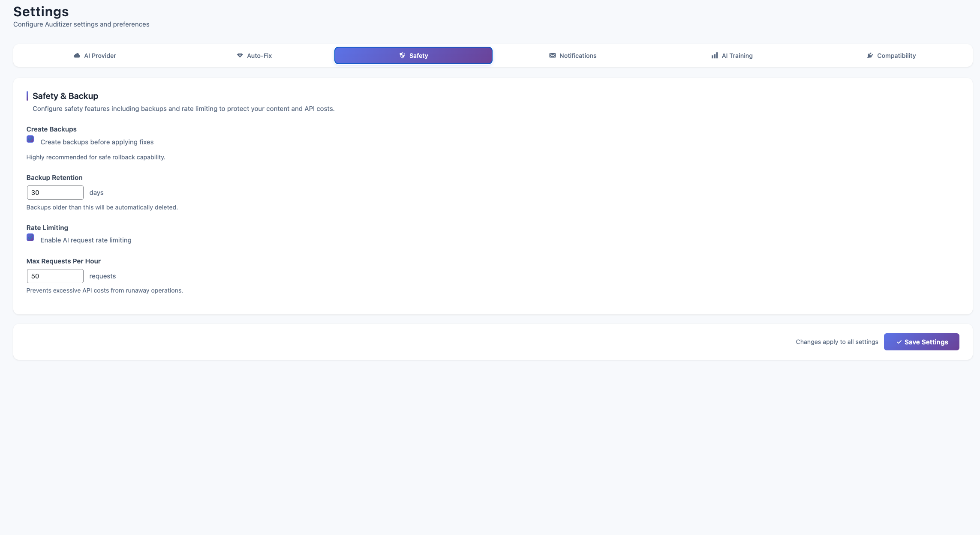
Task: Switch to the Auto-Fix tab label
Action: coord(259,56)
